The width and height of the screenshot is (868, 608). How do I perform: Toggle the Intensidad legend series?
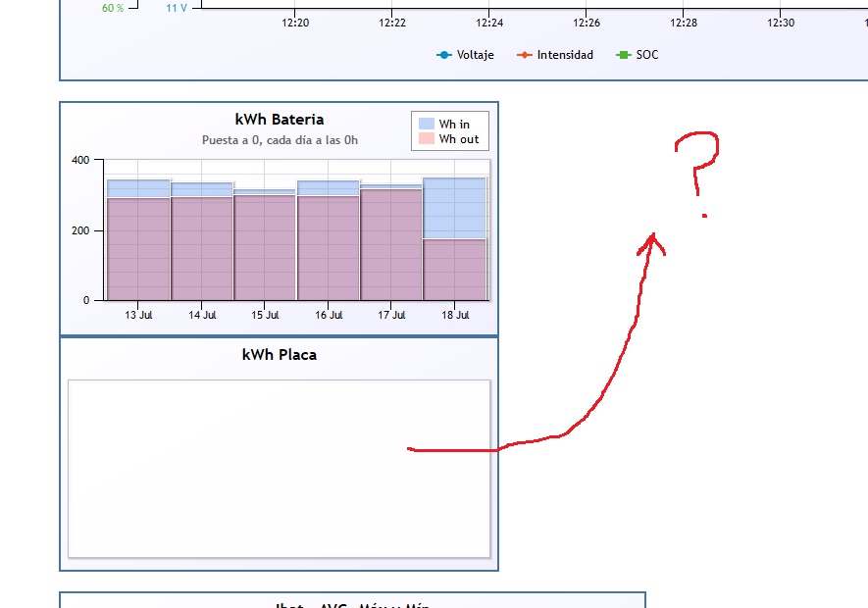[555, 55]
